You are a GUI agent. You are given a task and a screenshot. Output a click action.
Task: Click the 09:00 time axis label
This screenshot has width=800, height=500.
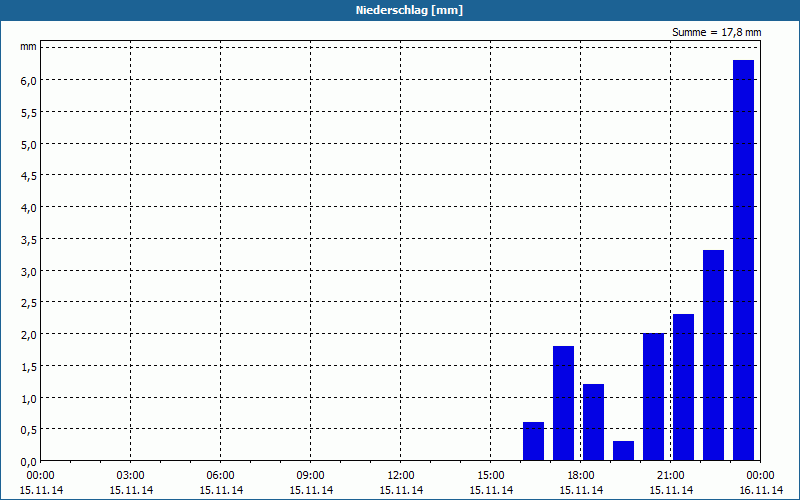tap(311, 476)
